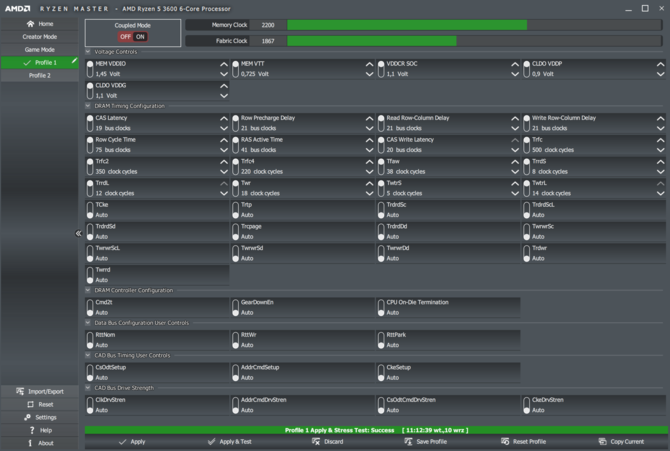Toggle the MEM VDDIO auto/manual switch
The width and height of the screenshot is (670, 451).
tap(90, 69)
